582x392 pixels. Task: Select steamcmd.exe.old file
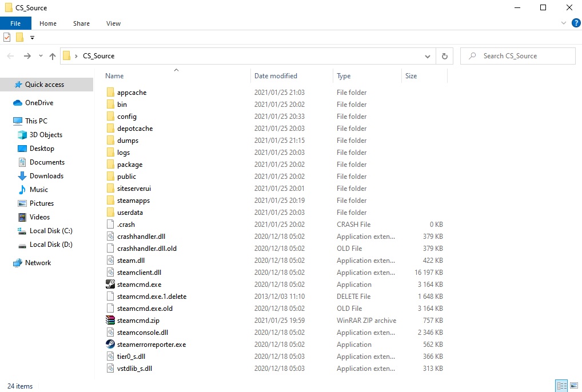click(145, 309)
